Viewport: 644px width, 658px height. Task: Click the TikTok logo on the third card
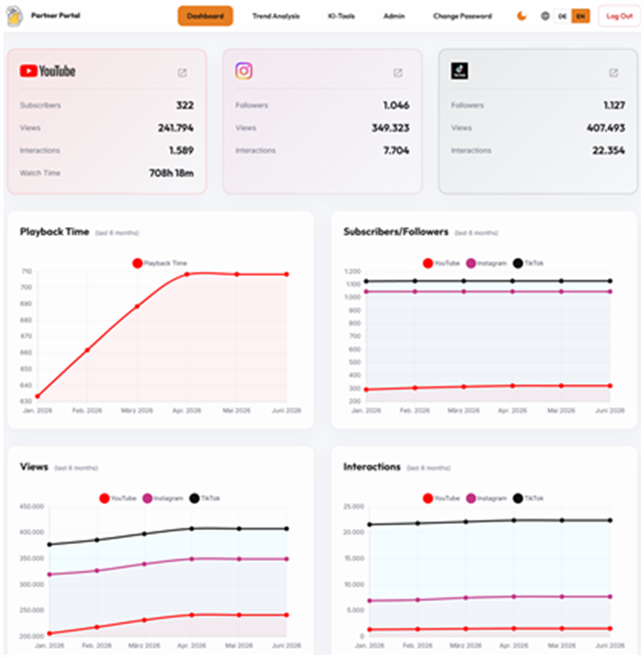click(460, 71)
